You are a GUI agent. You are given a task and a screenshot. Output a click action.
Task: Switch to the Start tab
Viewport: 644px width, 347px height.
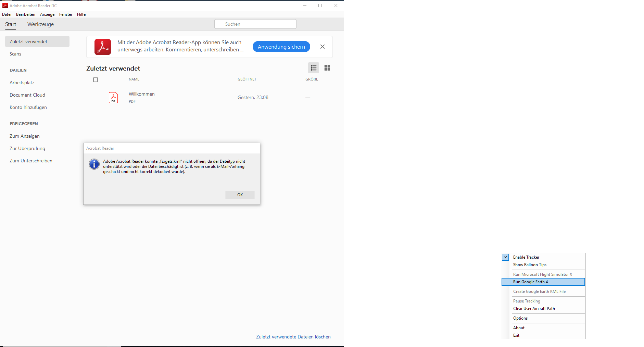point(11,24)
